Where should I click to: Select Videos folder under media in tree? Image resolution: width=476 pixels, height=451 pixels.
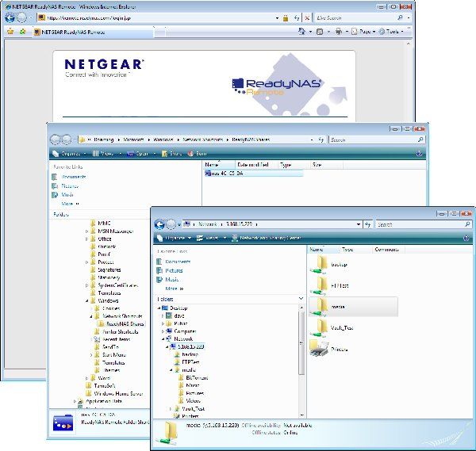coord(193,400)
